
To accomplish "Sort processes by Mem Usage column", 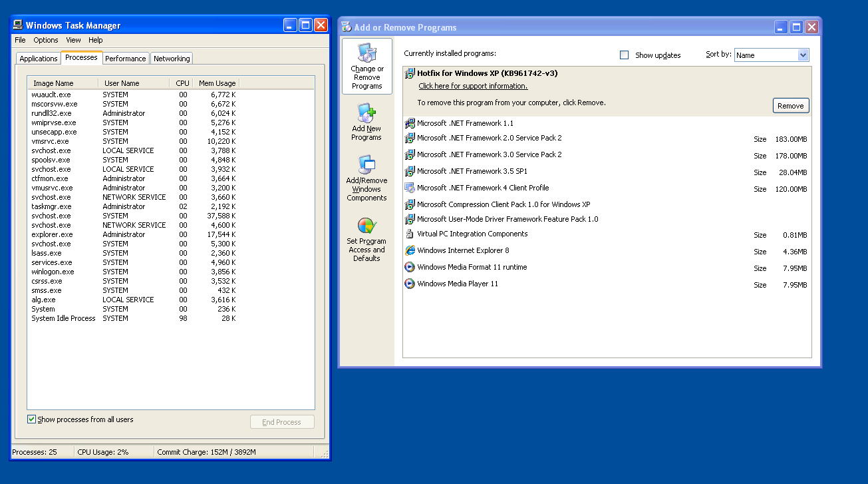I will point(216,83).
